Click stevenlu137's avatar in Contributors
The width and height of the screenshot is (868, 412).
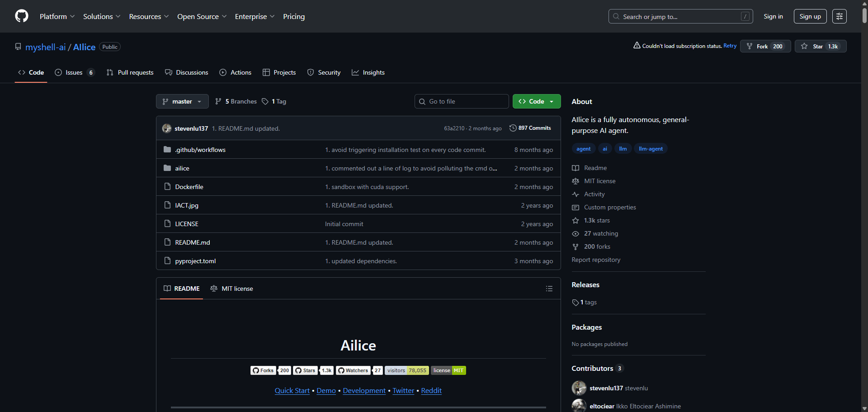point(579,388)
